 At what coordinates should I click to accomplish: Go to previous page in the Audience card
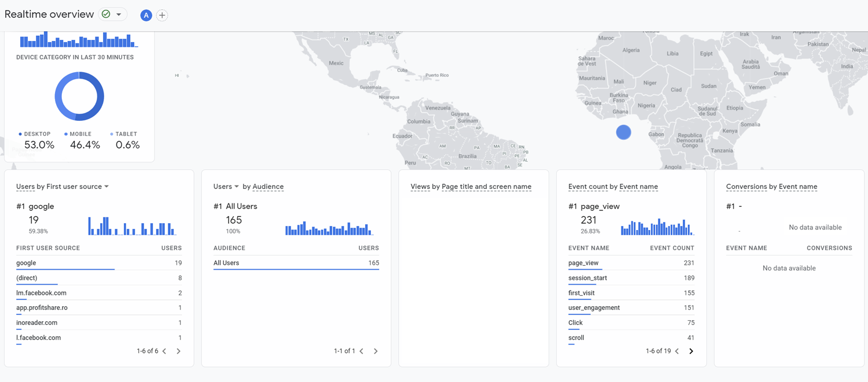click(362, 351)
